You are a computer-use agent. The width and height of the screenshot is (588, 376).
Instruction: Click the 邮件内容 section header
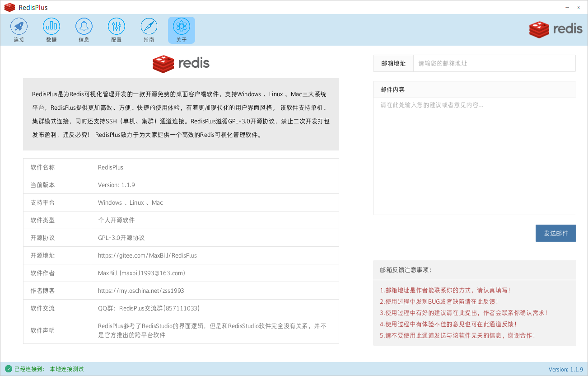[x=475, y=89]
